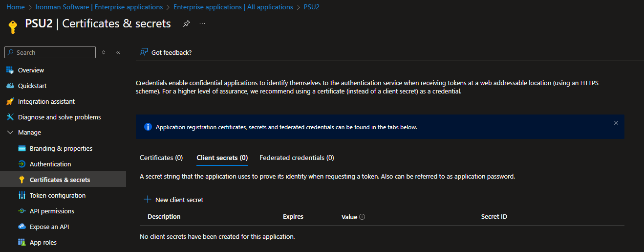This screenshot has height=252, width=644.
Task: Click New client secret button
Action: point(174,200)
